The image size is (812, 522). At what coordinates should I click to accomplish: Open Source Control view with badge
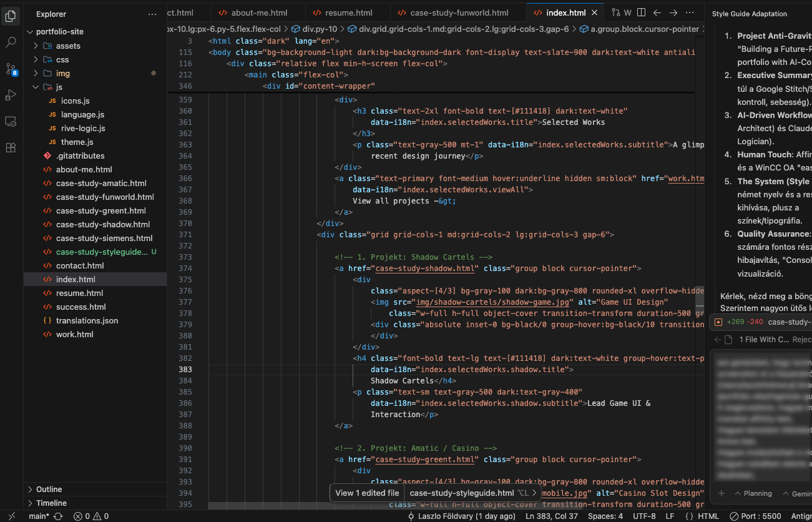(11, 69)
